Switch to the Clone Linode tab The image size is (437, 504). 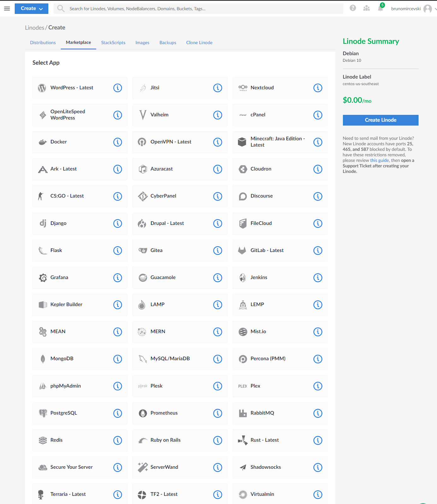199,43
